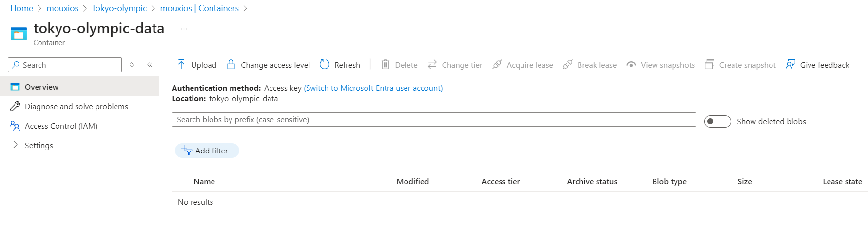Click Change access level button text

275,65
